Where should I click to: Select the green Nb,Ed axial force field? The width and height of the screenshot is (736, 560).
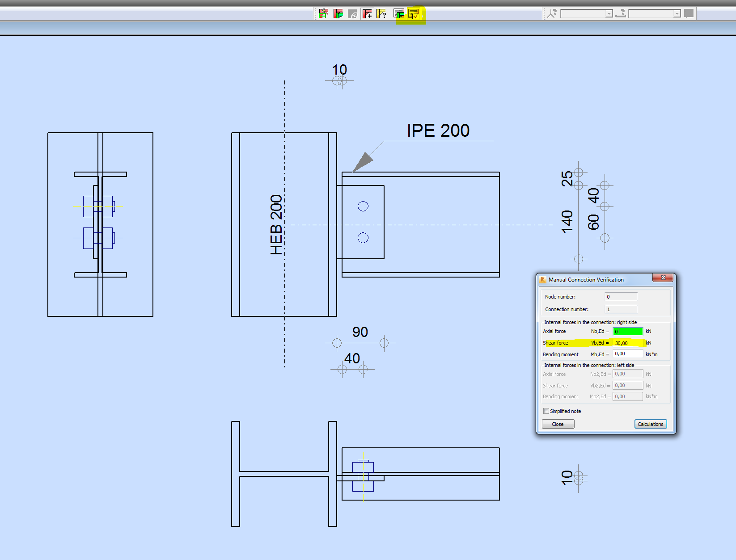(627, 331)
